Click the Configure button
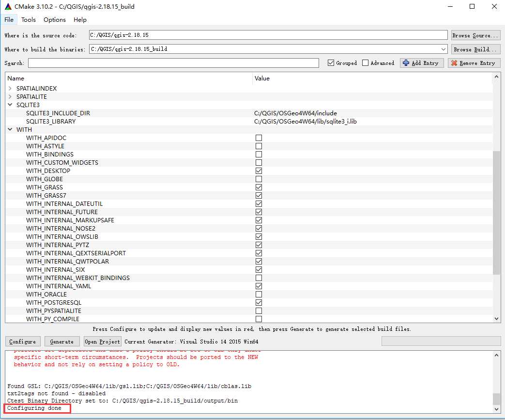 [x=23, y=342]
